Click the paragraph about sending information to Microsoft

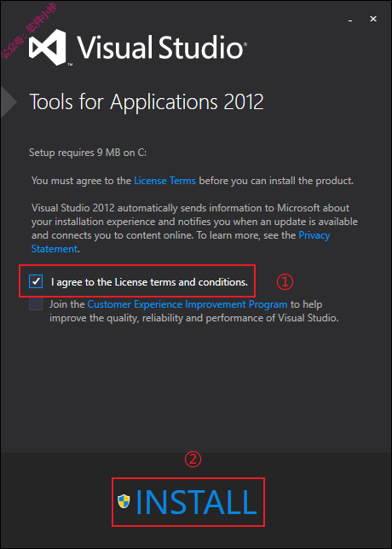194,228
